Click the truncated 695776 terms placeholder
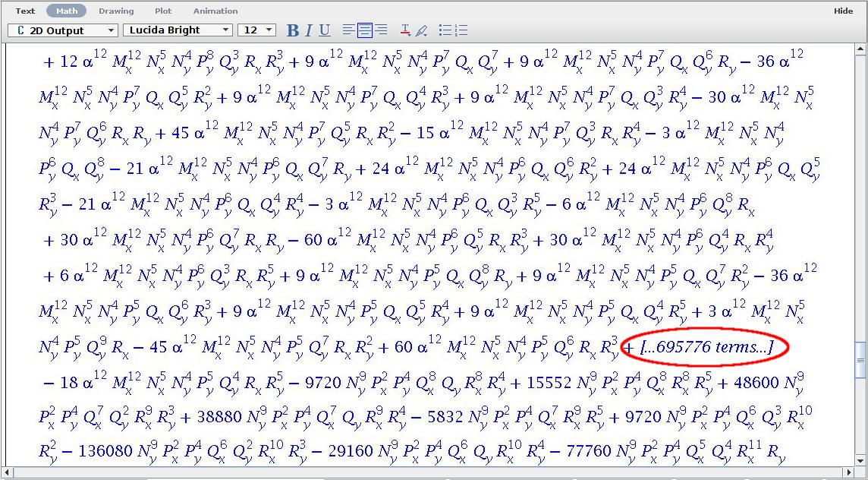 tap(706, 348)
